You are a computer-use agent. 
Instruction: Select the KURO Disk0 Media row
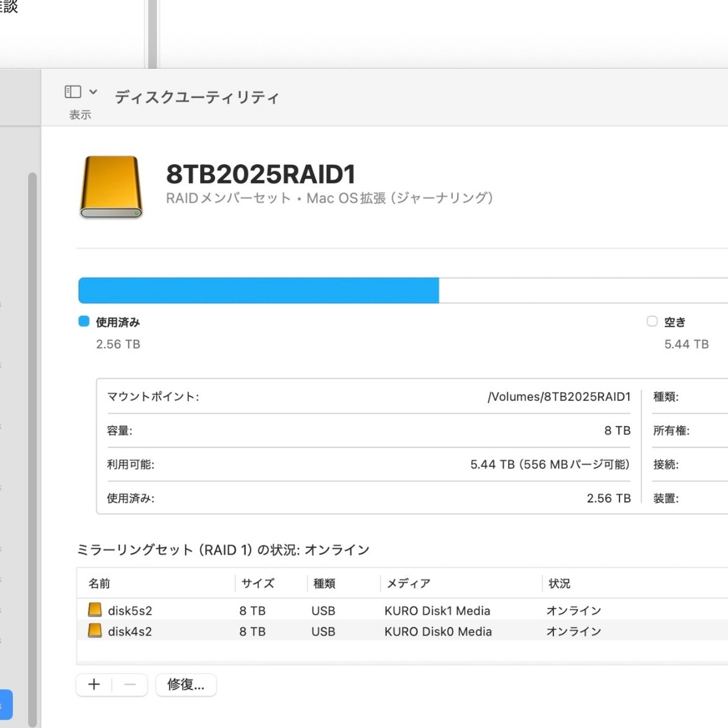click(x=438, y=631)
